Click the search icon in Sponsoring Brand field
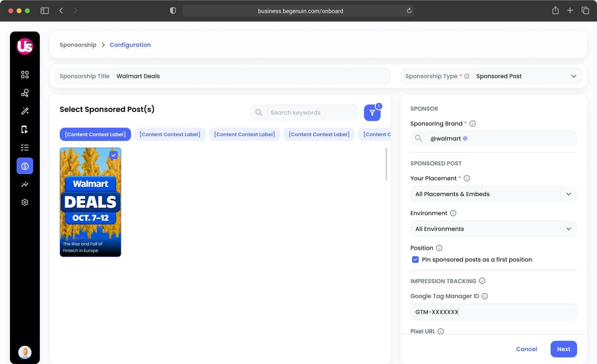The height and width of the screenshot is (364, 597). pos(418,138)
